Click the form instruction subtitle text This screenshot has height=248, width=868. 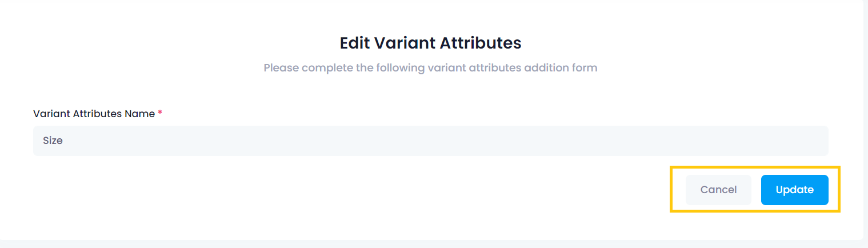click(430, 68)
